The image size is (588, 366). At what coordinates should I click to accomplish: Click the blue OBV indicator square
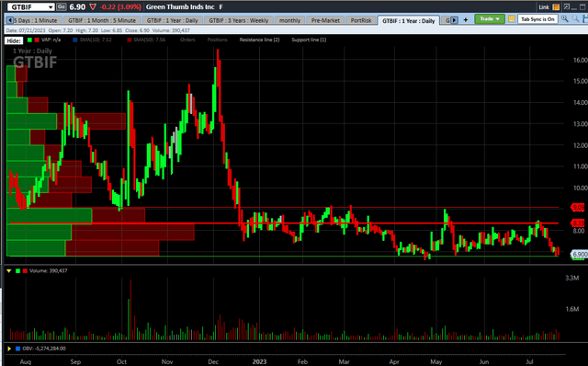17,349
